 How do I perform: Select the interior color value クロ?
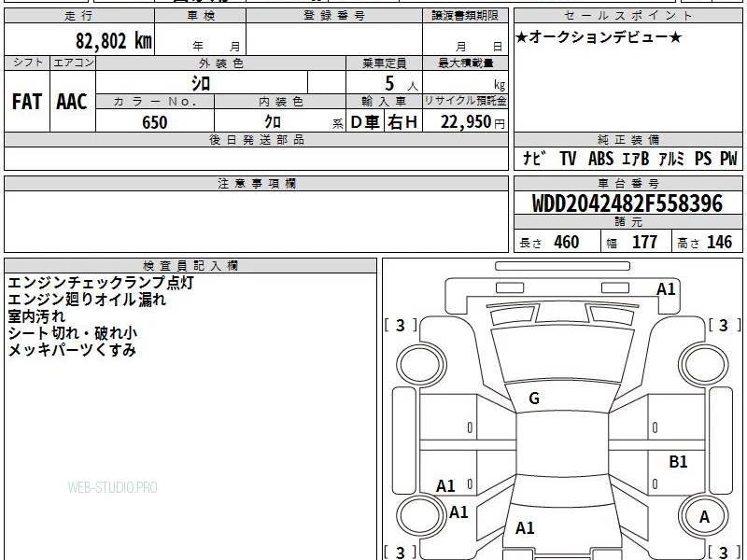point(273,122)
